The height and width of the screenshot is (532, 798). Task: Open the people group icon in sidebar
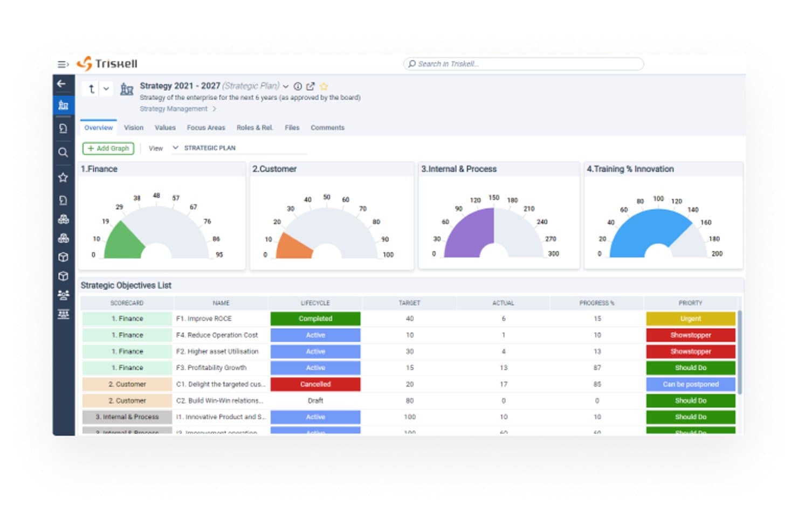point(63,295)
